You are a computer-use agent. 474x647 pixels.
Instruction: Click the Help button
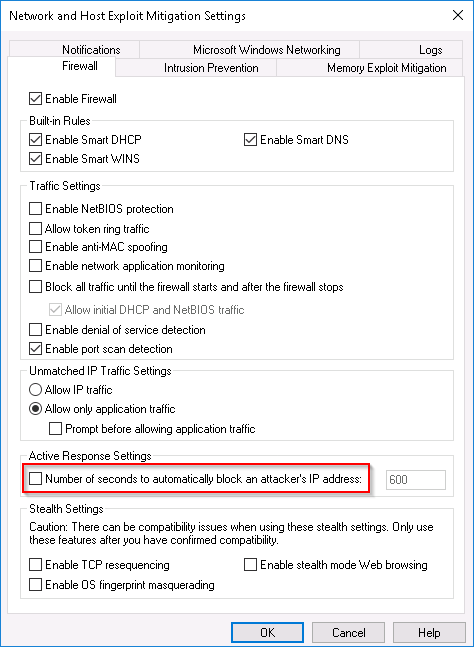coord(429,633)
